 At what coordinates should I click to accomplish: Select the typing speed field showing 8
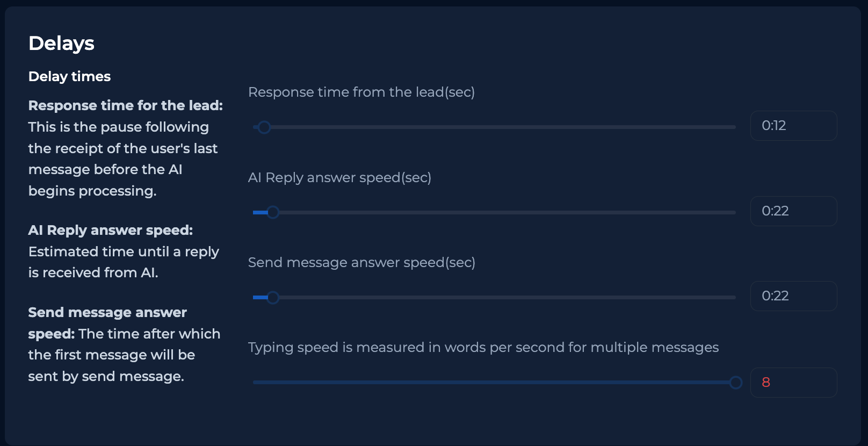point(793,383)
